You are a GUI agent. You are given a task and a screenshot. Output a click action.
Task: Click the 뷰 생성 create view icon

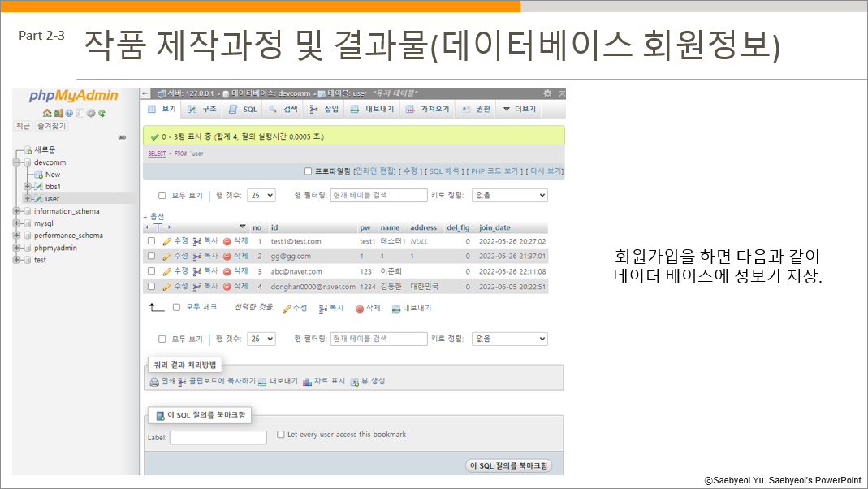354,382
